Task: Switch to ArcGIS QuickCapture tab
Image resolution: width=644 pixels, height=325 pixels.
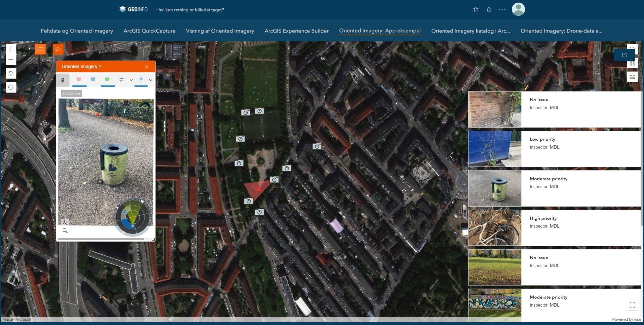Action: pos(149,31)
